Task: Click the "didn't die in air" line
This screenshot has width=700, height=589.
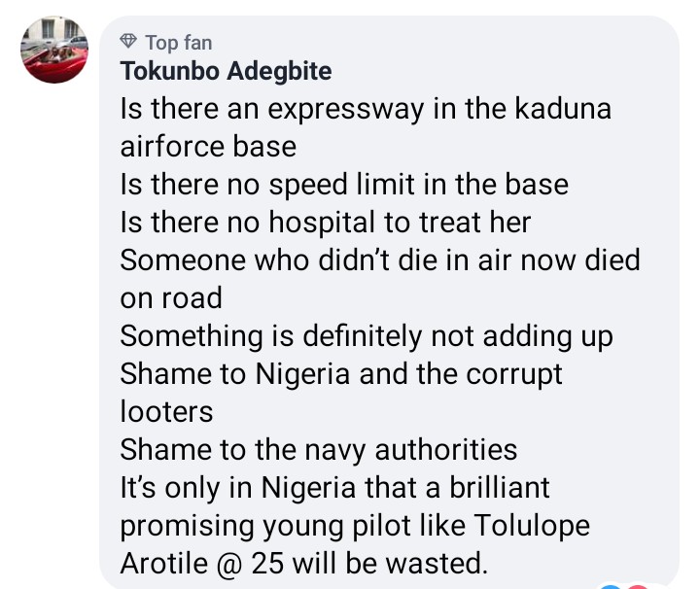Action: [380, 260]
